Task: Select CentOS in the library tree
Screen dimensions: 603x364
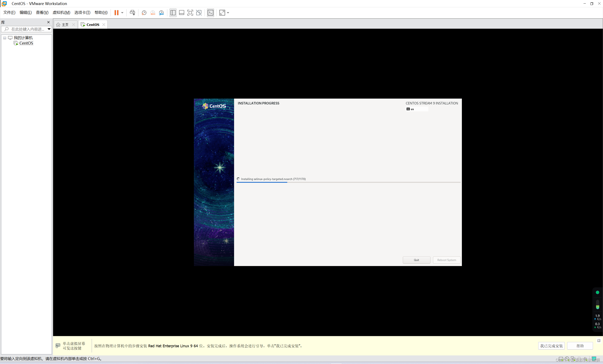Action: point(26,43)
